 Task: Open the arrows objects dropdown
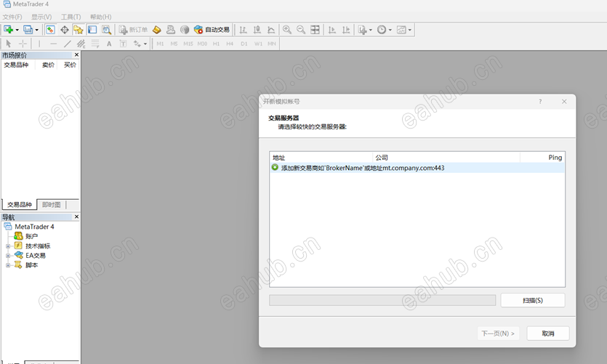pos(145,44)
